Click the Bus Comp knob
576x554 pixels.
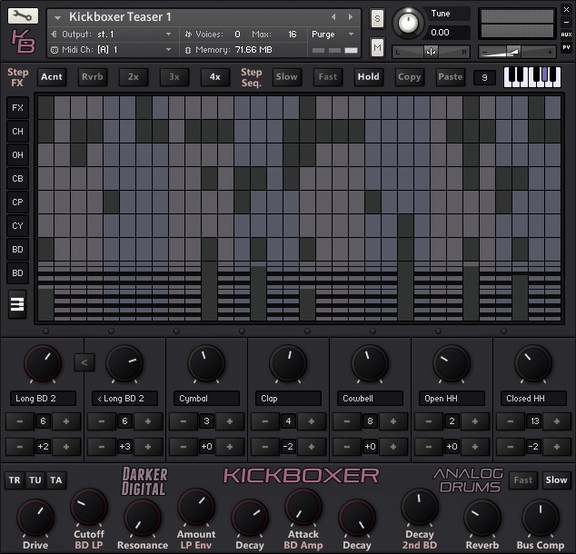tap(540, 518)
